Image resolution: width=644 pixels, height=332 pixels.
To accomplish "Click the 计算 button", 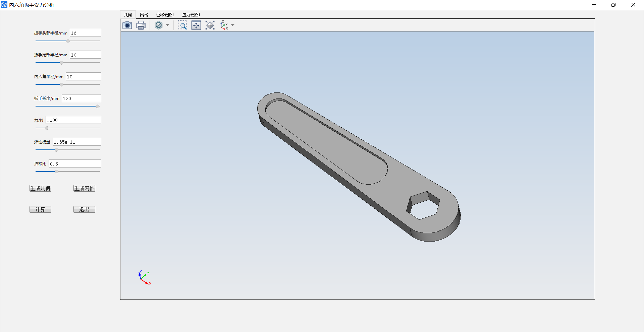I will (x=40, y=209).
